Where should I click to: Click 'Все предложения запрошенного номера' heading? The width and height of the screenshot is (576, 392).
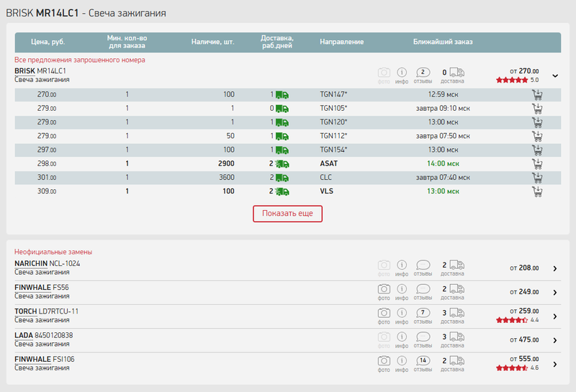(80, 60)
